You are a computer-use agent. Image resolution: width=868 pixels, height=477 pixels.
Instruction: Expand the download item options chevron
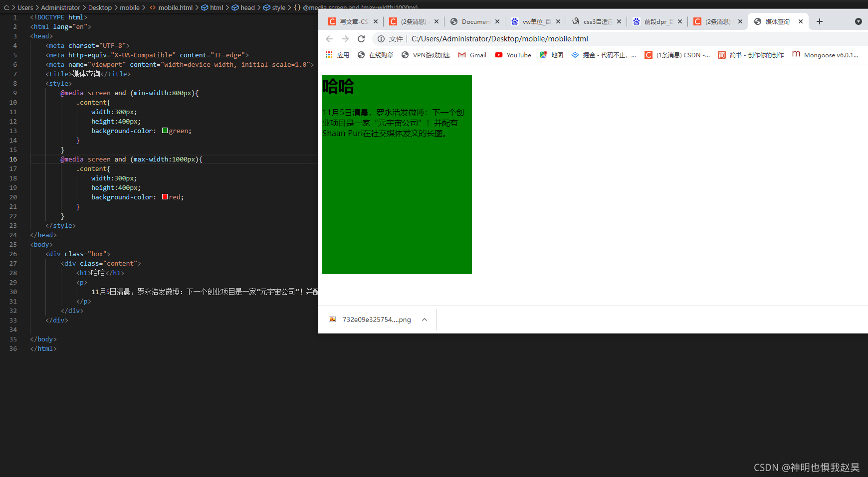425,319
